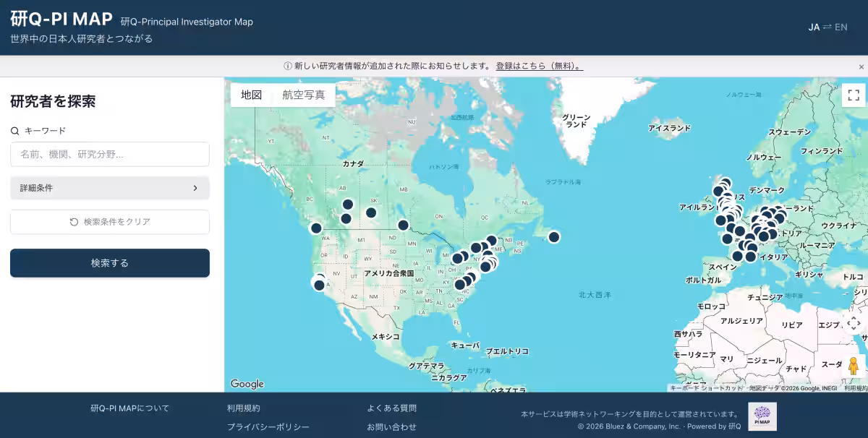Click the map camera controls icon
The height and width of the screenshot is (438, 868).
click(854, 323)
